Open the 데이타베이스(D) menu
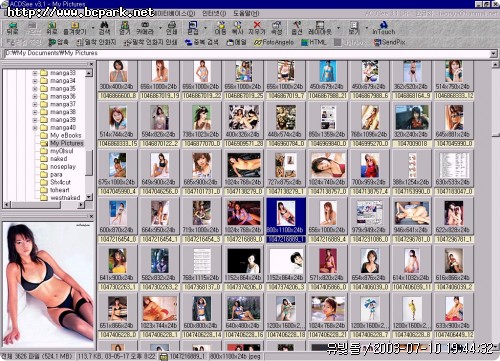This screenshot has height=361, width=500. click(175, 14)
